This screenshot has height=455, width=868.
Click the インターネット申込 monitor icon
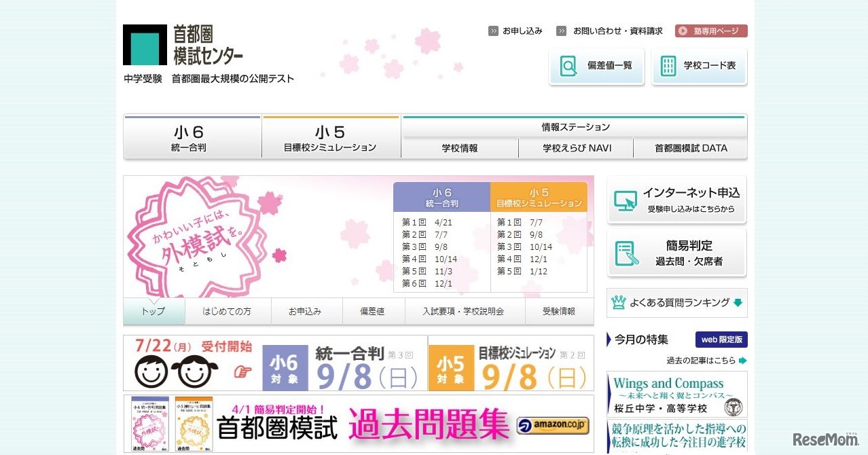click(626, 200)
